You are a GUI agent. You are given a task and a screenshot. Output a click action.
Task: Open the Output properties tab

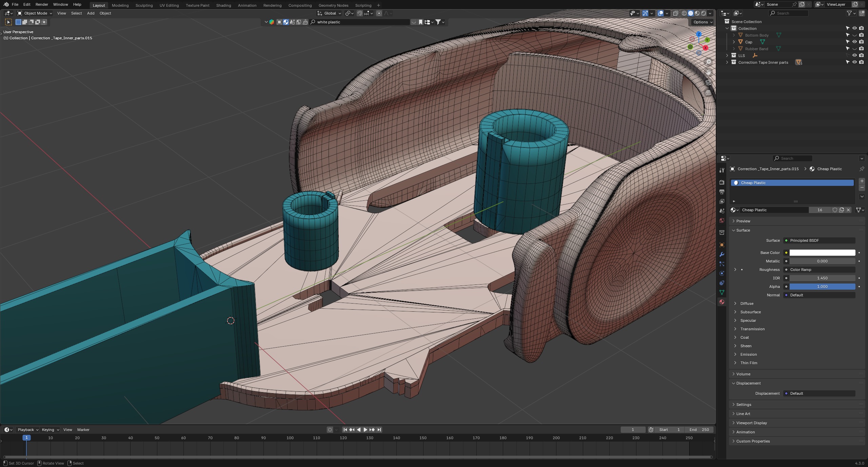(x=722, y=192)
